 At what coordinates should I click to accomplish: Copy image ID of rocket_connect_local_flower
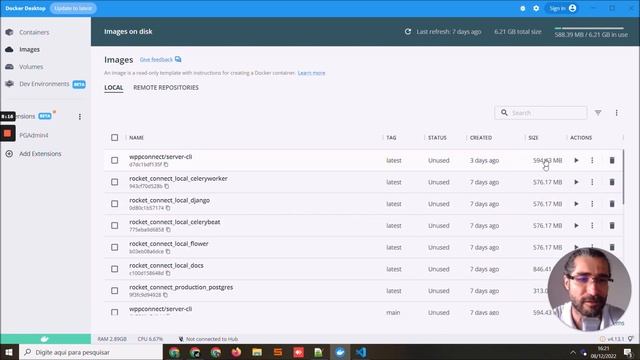pos(168,251)
